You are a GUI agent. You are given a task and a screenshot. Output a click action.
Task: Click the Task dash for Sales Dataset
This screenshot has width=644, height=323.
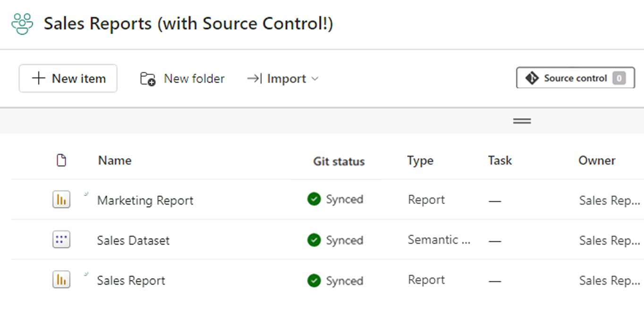(x=495, y=241)
